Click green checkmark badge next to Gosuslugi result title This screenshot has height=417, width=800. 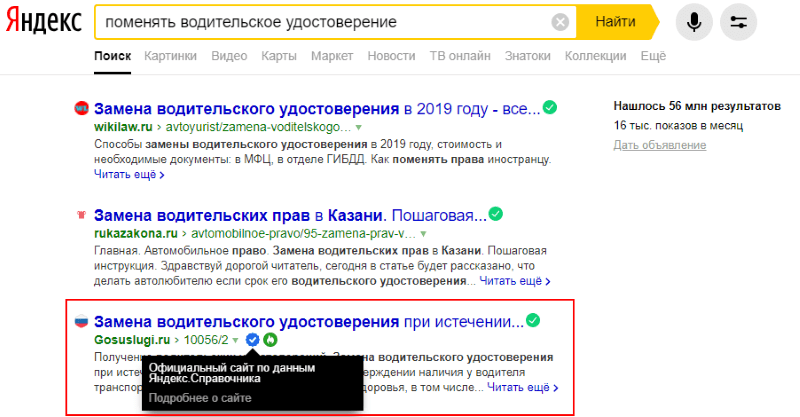pos(533,321)
